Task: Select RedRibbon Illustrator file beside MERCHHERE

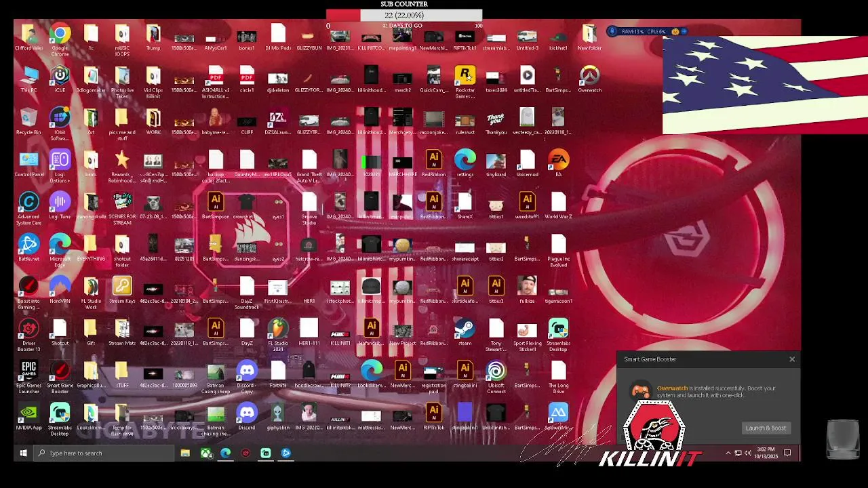Action: pos(434,163)
